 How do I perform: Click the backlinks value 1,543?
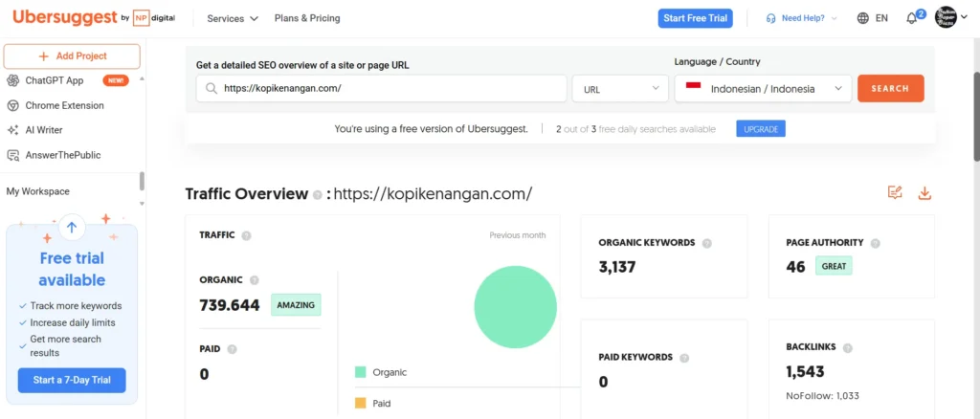click(806, 372)
